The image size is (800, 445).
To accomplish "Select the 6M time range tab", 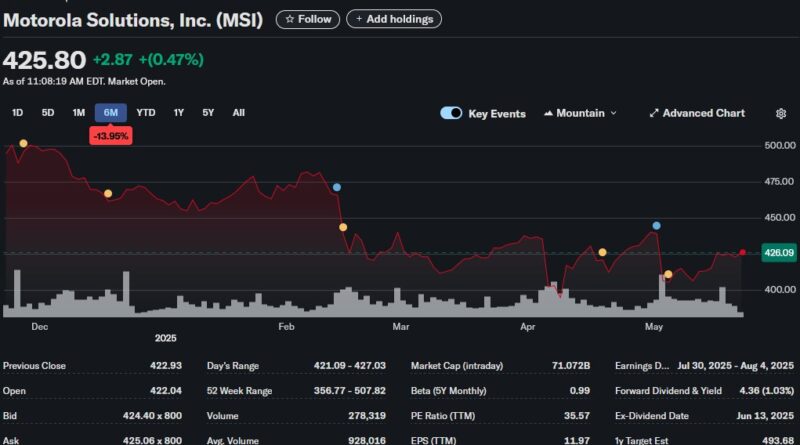I will pyautogui.click(x=111, y=113).
